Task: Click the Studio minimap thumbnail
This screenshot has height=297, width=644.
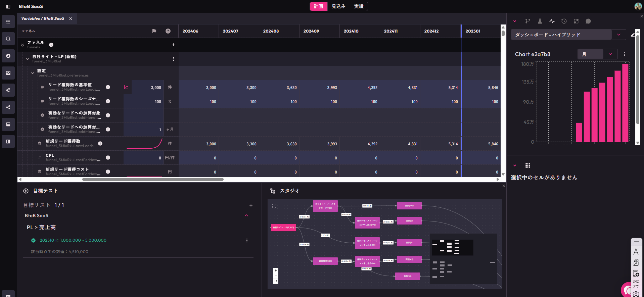Action: pyautogui.click(x=463, y=259)
